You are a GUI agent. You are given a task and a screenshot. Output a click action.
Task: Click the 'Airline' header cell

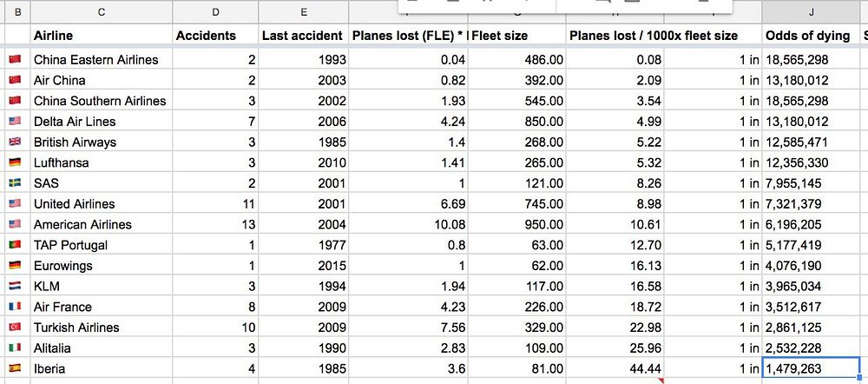53,36
